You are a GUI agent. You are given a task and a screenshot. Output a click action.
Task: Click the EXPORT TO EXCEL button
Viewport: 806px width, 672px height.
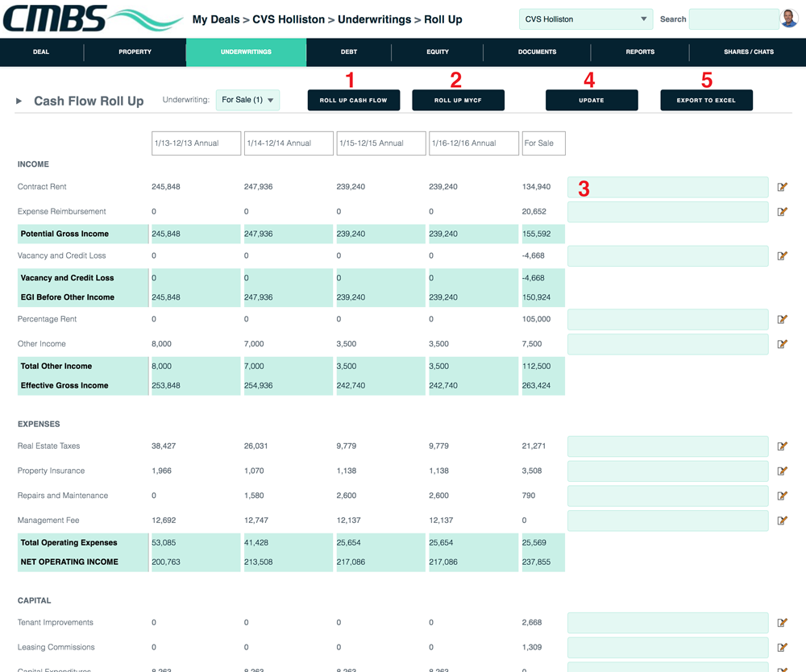tap(706, 100)
